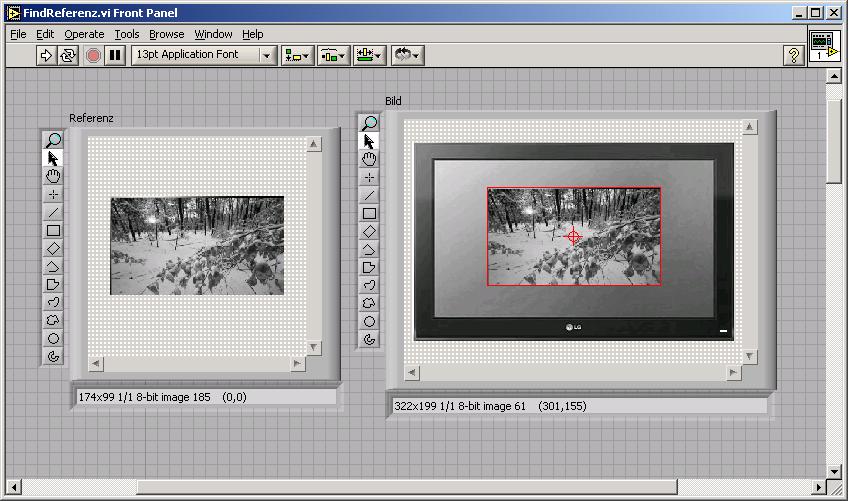Screen dimensions: 848x501
Task: Toggle Run Continuously mode
Action: (x=68, y=56)
